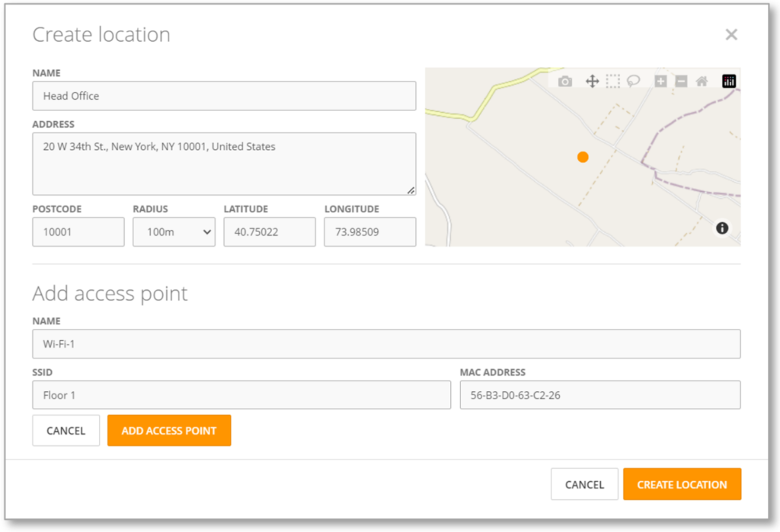This screenshot has height=532, width=780.
Task: Open map info attribution icon
Action: pos(722,228)
